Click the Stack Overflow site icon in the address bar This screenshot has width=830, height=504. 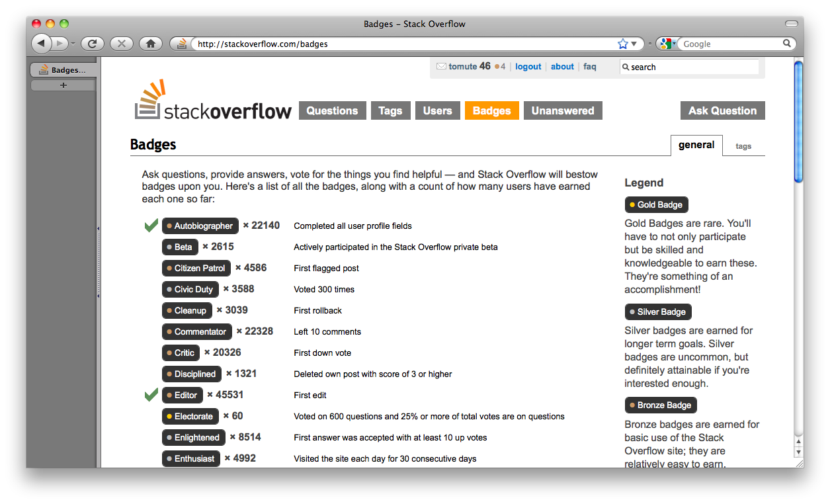(181, 44)
